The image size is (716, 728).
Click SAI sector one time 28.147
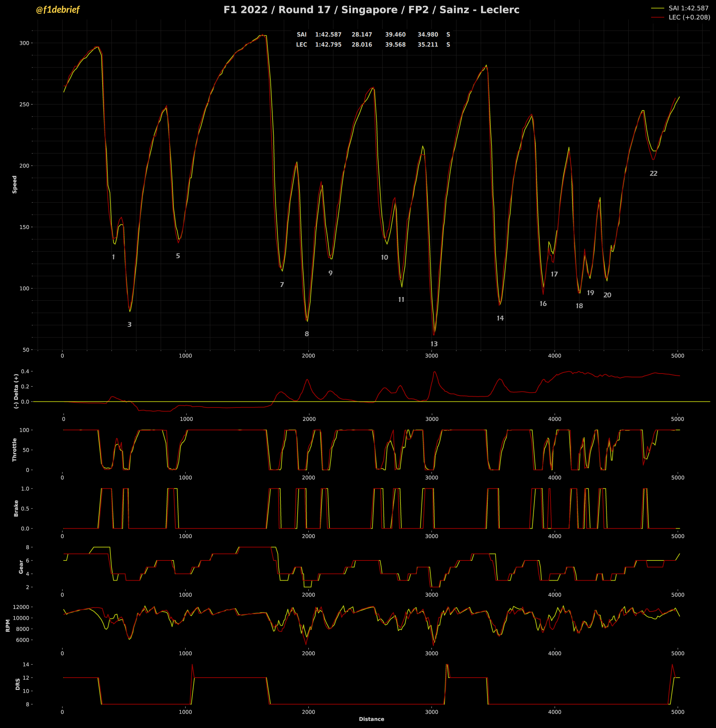(x=362, y=35)
